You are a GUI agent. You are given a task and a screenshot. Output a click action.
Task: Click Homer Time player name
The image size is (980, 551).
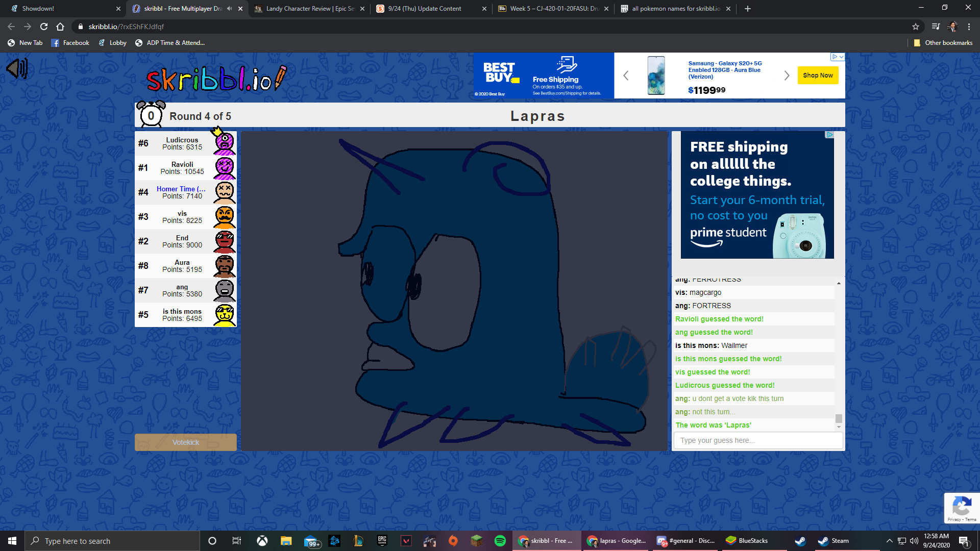tap(181, 189)
